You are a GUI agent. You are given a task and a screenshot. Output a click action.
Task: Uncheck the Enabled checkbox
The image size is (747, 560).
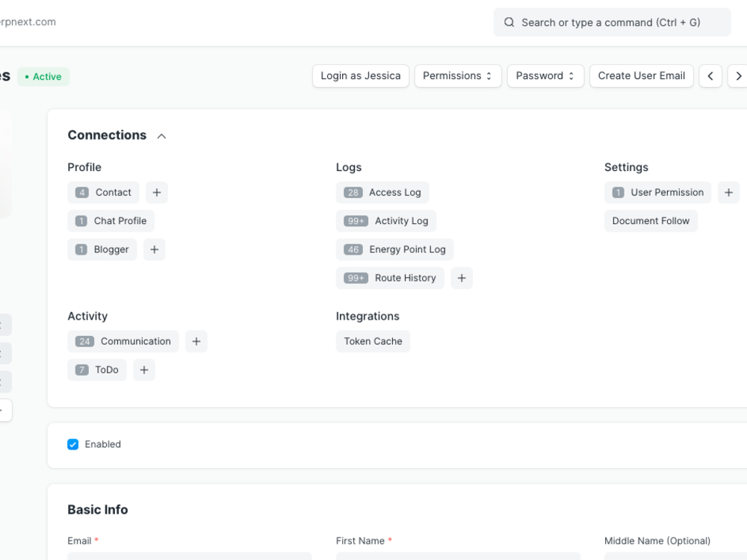point(72,444)
